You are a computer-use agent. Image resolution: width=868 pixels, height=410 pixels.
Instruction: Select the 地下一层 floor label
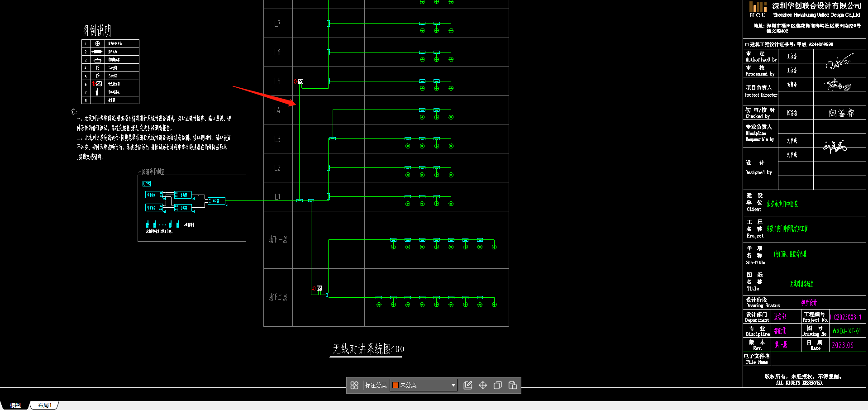coord(278,239)
